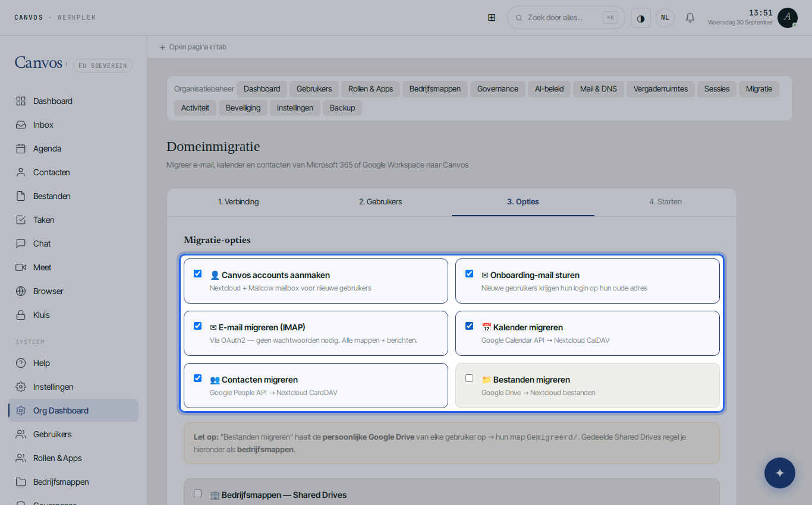
Task: Open the Migratie org tab
Action: point(759,89)
